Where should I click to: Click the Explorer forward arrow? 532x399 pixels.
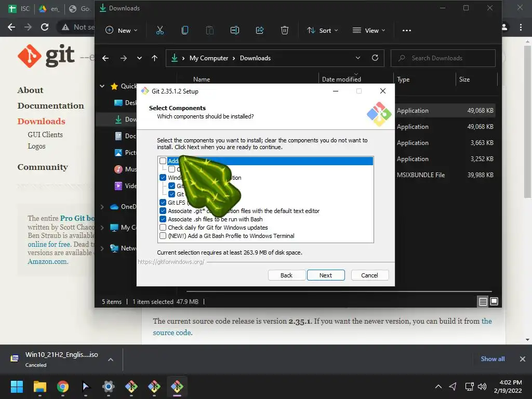(124, 58)
